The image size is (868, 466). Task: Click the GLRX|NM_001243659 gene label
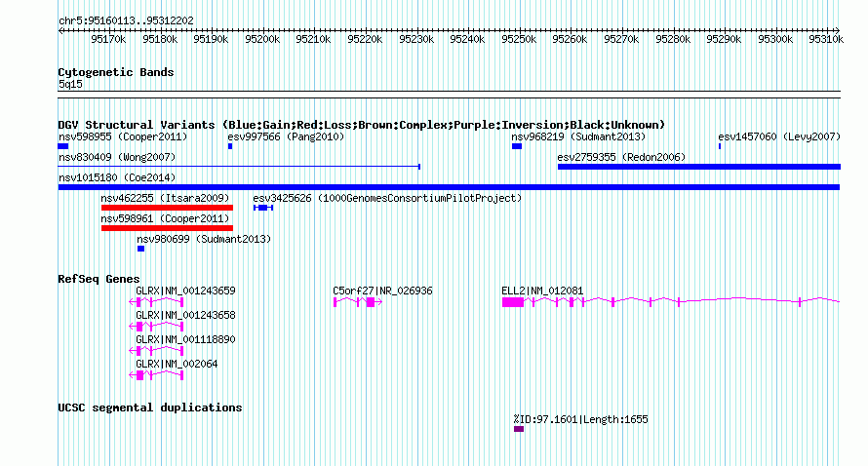[x=185, y=291]
